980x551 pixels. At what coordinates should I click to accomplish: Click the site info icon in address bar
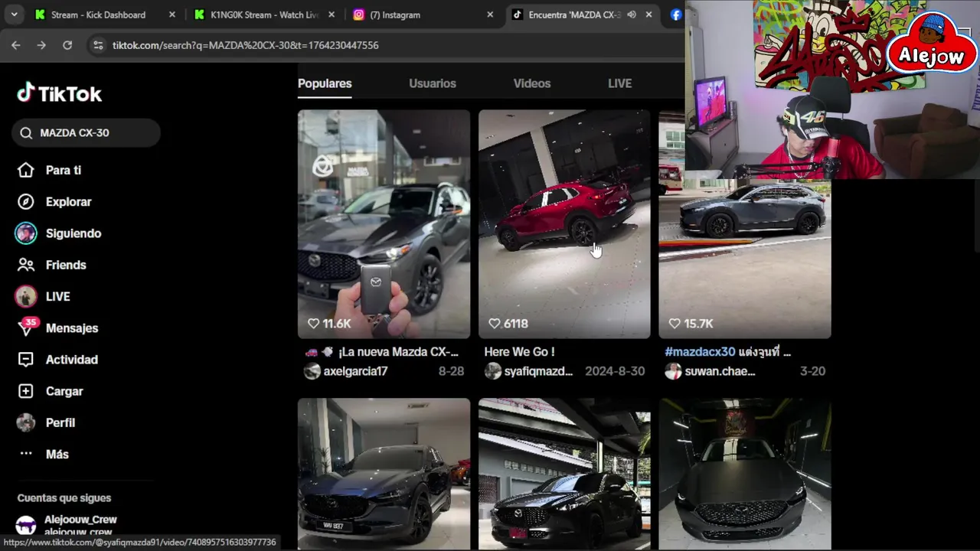[x=98, y=45]
